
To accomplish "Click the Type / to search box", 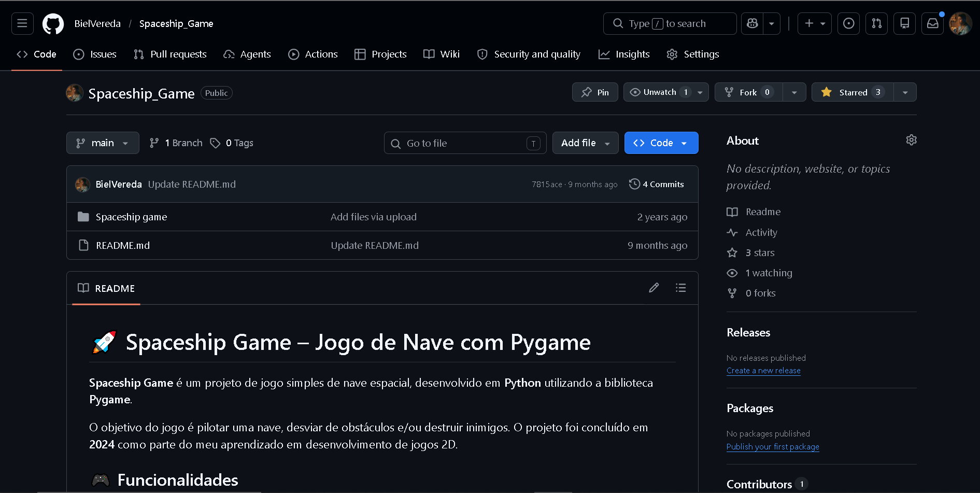I will click(x=670, y=23).
